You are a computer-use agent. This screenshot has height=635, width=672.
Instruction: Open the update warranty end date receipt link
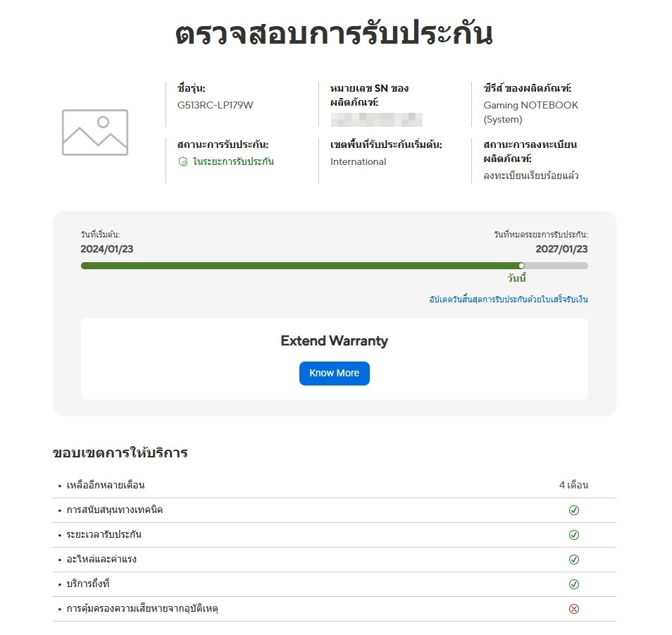[509, 300]
